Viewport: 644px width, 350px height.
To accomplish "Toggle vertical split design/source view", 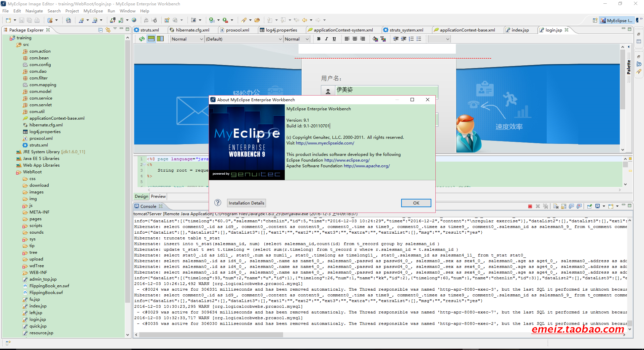I will [160, 39].
